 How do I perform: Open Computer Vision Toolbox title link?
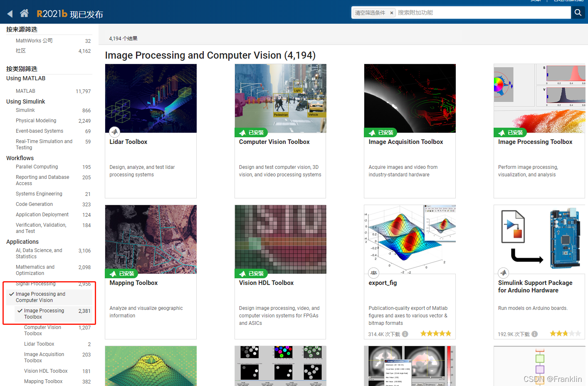(x=274, y=142)
